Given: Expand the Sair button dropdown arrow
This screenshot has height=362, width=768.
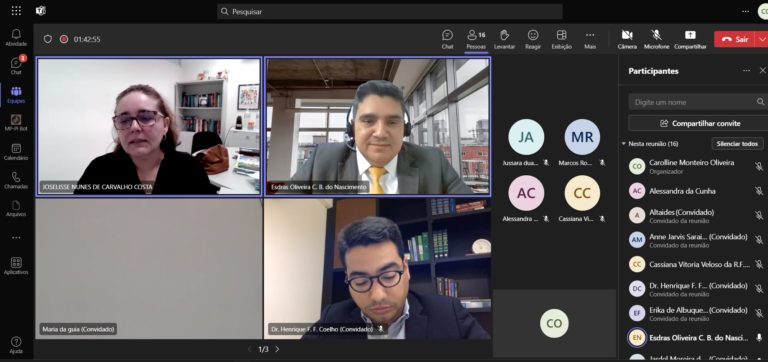Looking at the screenshot, I should tap(762, 39).
